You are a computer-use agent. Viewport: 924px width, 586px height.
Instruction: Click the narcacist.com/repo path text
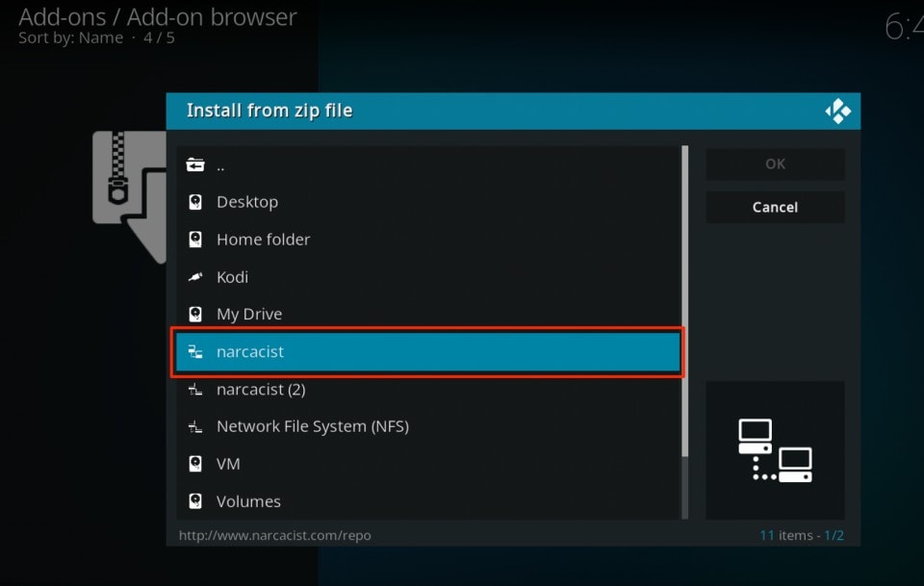click(275, 535)
